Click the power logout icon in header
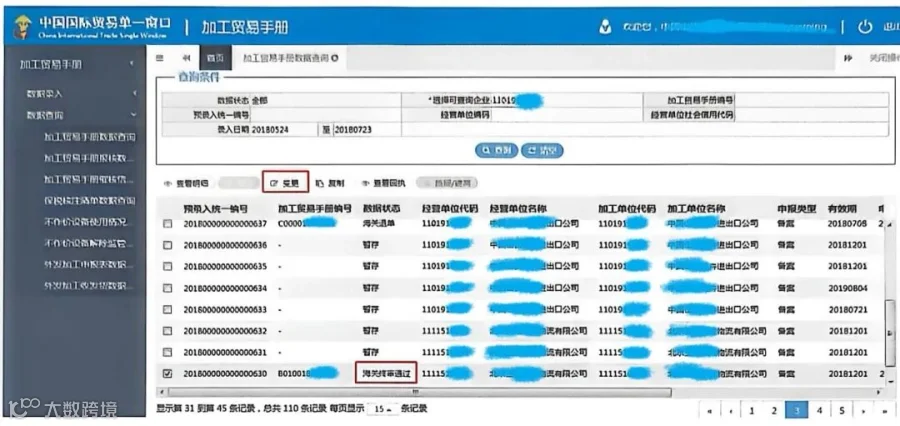The height and width of the screenshot is (426, 900). point(864,27)
